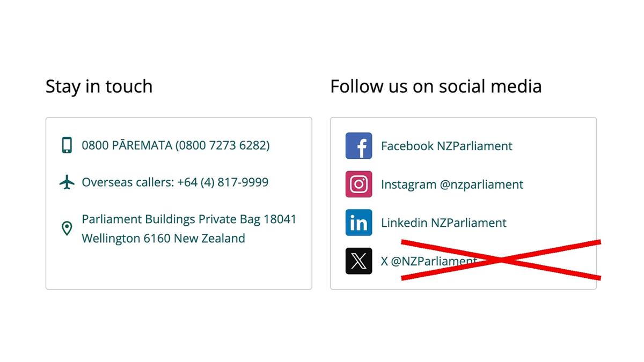Click the airplane icon for overseas callers
644x362 pixels.
(67, 182)
